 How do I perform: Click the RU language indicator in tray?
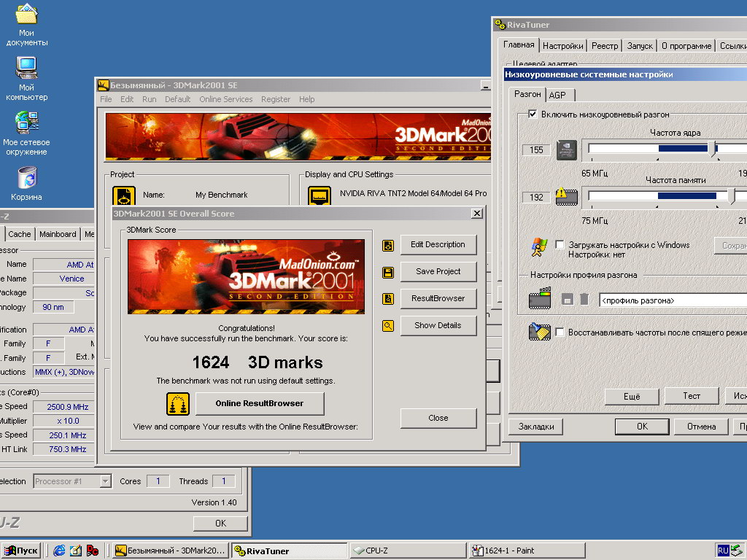point(723,551)
